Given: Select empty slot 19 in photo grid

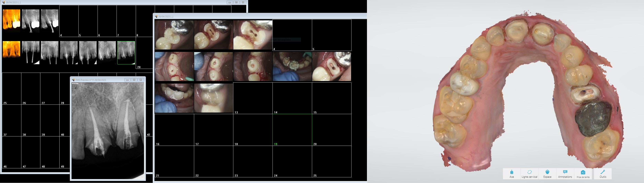Looking at the screenshot, I should point(292,130).
